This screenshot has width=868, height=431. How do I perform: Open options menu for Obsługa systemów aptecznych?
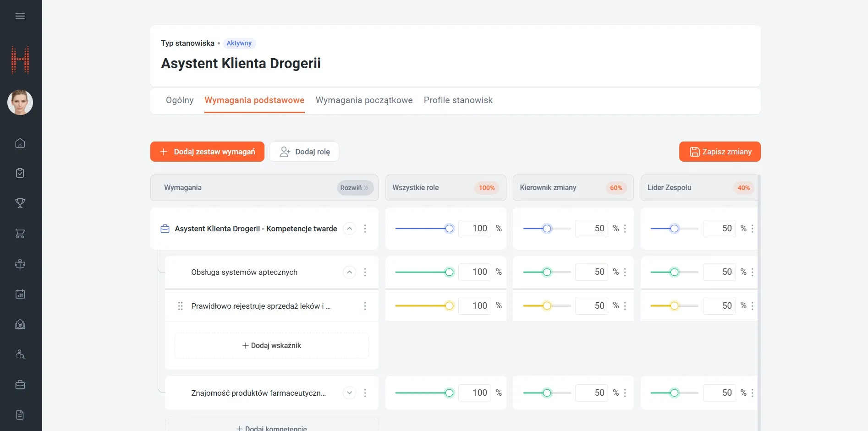(x=365, y=272)
